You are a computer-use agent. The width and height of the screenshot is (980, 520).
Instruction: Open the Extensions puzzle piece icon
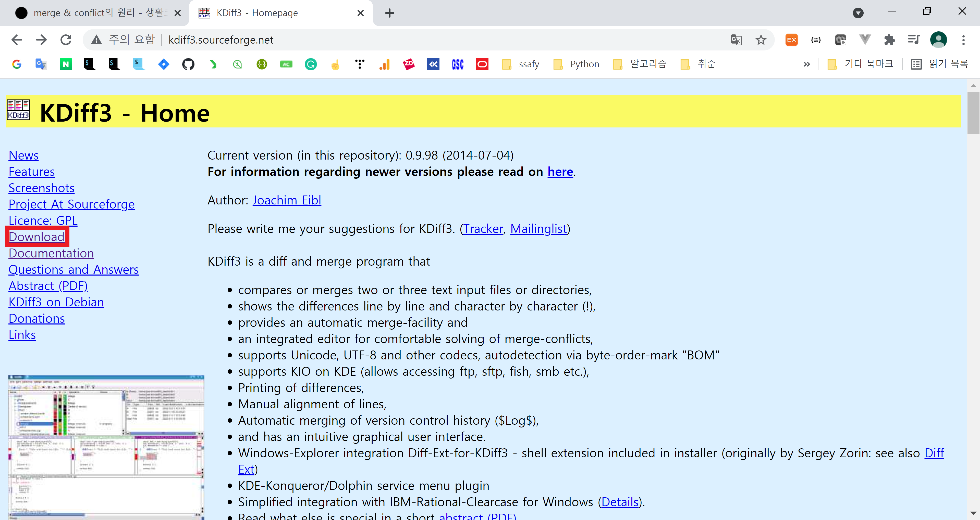[x=889, y=40]
